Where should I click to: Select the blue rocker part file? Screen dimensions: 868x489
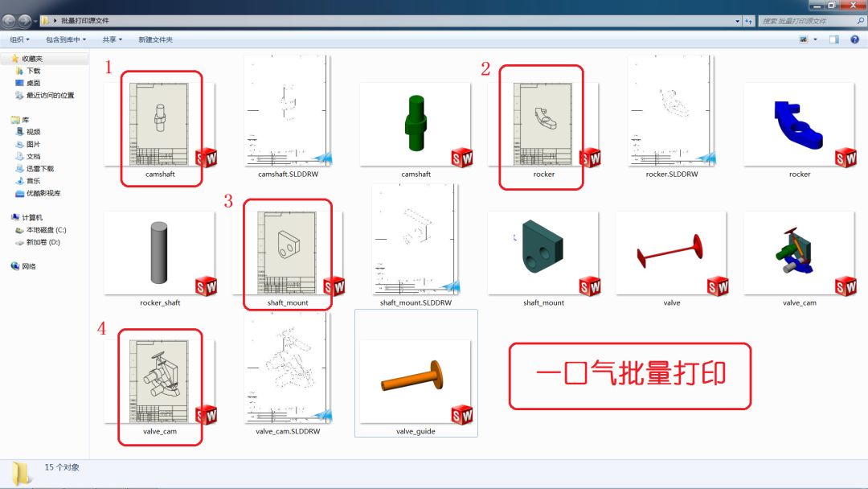[x=800, y=125]
